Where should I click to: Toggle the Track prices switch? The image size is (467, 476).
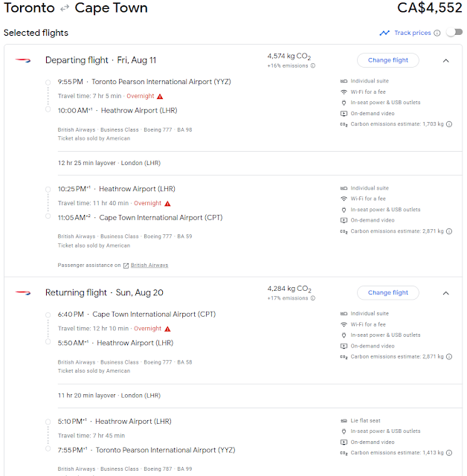click(454, 32)
